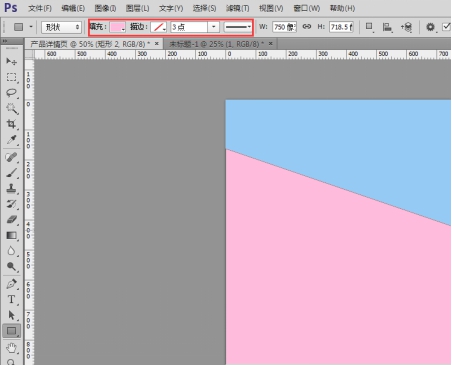Select the Gradient tool

tap(12, 235)
